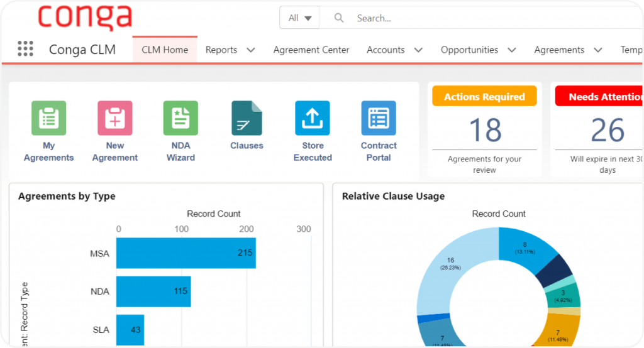Click the Conga logo

[84, 16]
